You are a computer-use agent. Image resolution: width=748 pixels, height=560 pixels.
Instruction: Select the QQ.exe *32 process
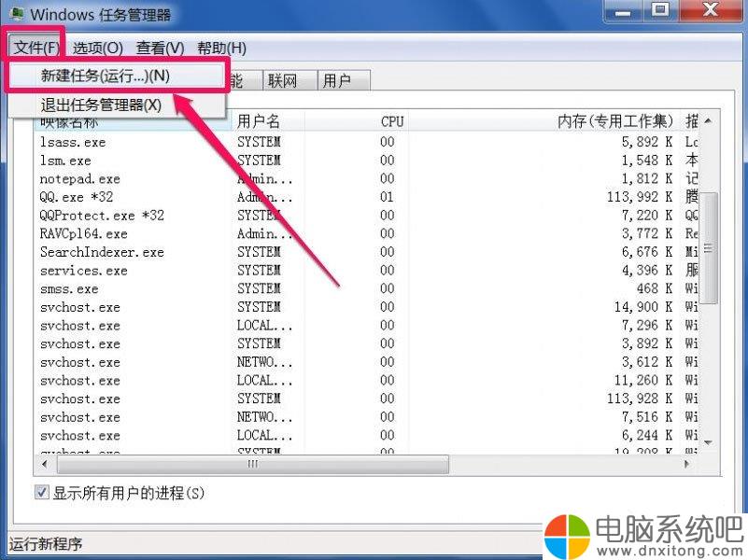(x=367, y=197)
